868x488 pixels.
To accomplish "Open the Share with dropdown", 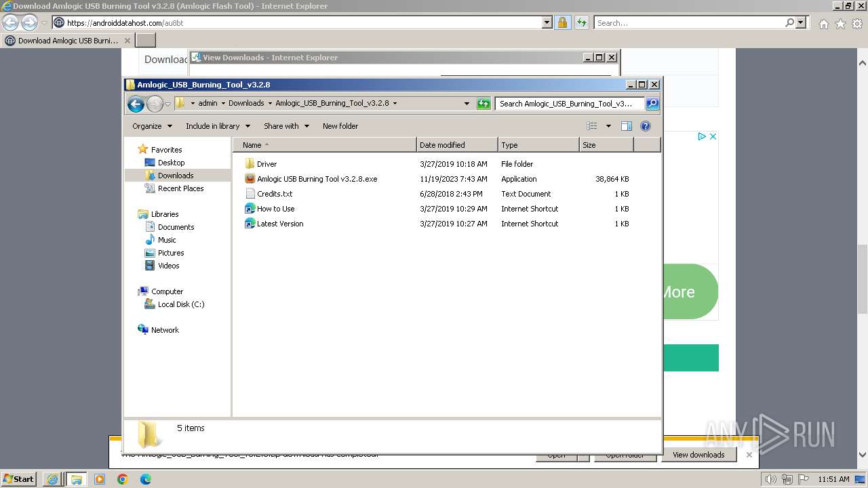I will pos(286,126).
